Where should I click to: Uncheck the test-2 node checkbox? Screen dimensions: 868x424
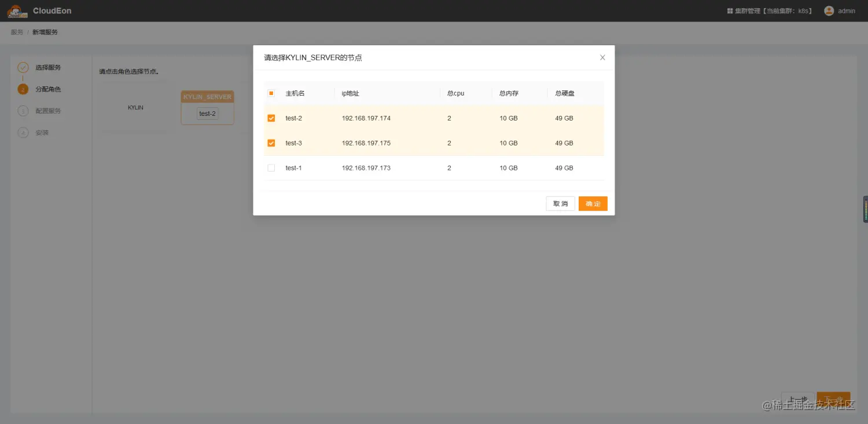pos(271,118)
